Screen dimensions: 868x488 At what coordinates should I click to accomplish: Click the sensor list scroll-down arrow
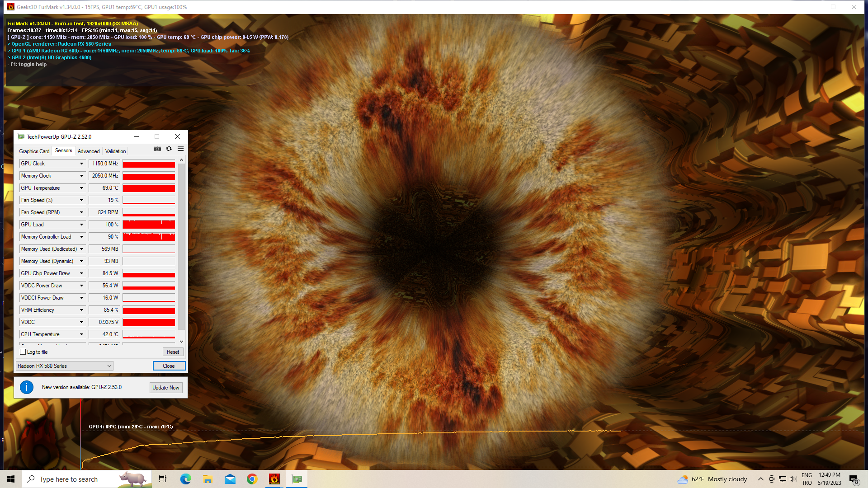(x=181, y=342)
